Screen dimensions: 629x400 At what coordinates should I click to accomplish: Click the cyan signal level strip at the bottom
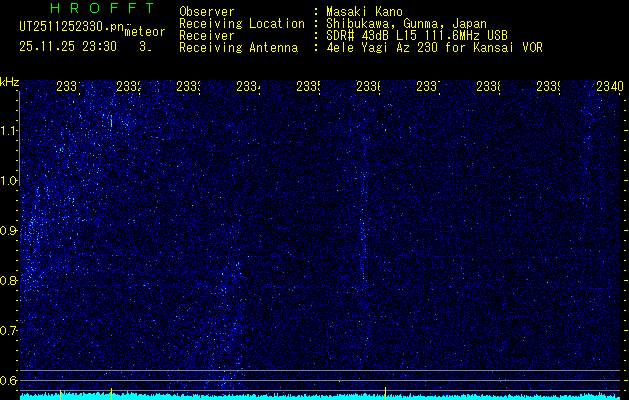point(320,397)
